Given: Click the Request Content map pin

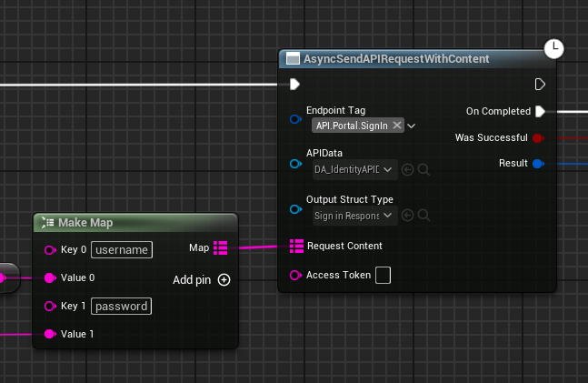Looking at the screenshot, I should point(296,246).
